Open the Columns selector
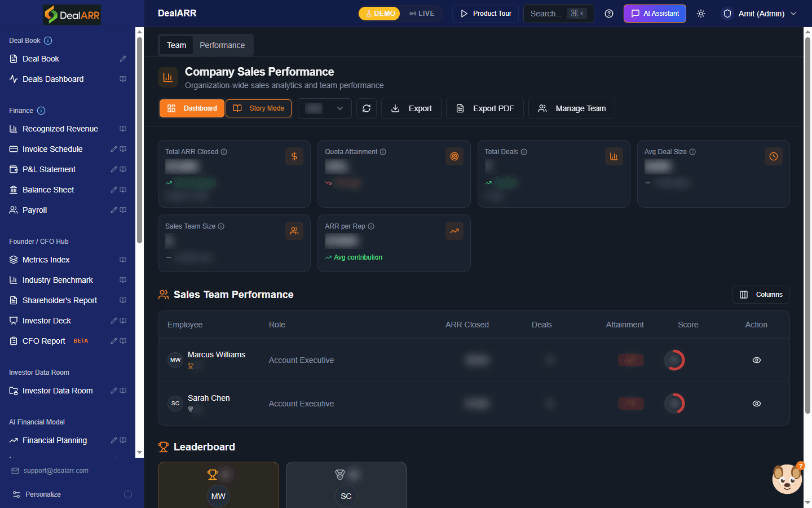812x508 pixels. pos(761,295)
